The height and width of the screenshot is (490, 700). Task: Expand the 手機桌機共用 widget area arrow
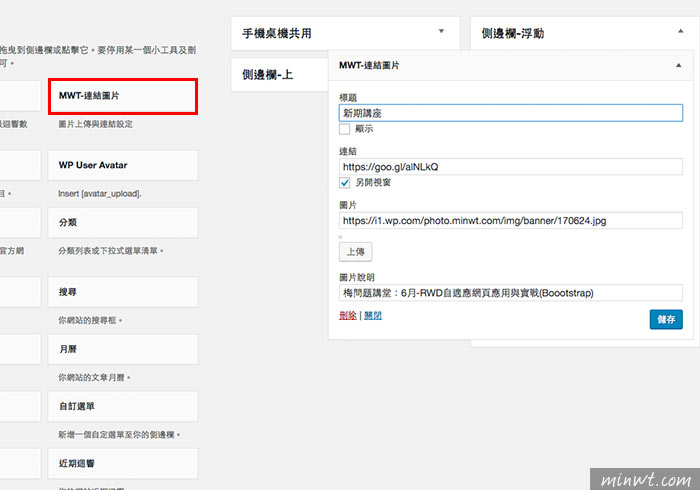point(441,31)
